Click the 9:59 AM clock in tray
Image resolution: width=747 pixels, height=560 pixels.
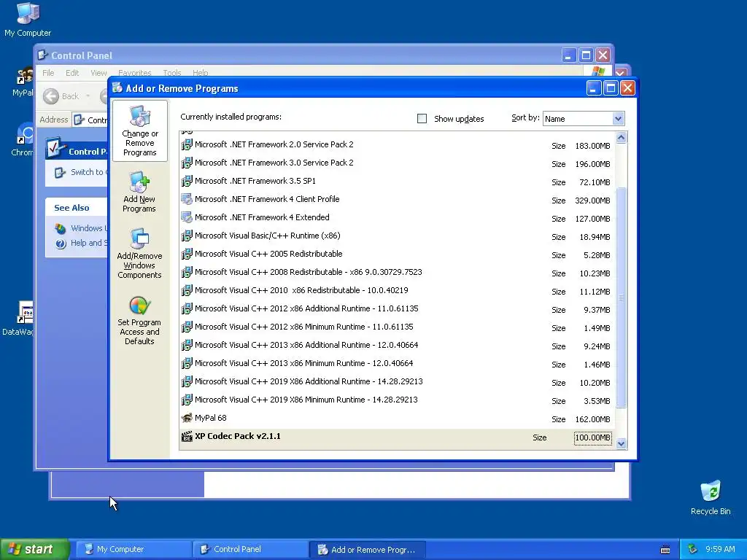click(720, 549)
